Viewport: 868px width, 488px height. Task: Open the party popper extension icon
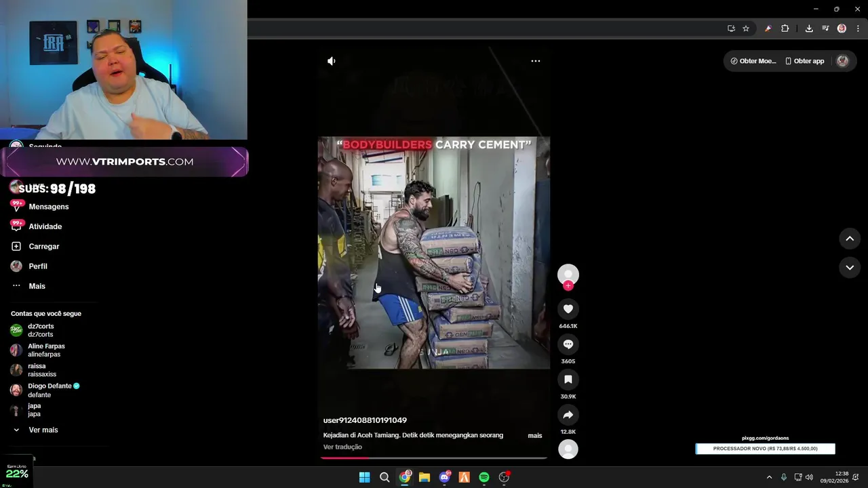pyautogui.click(x=768, y=28)
